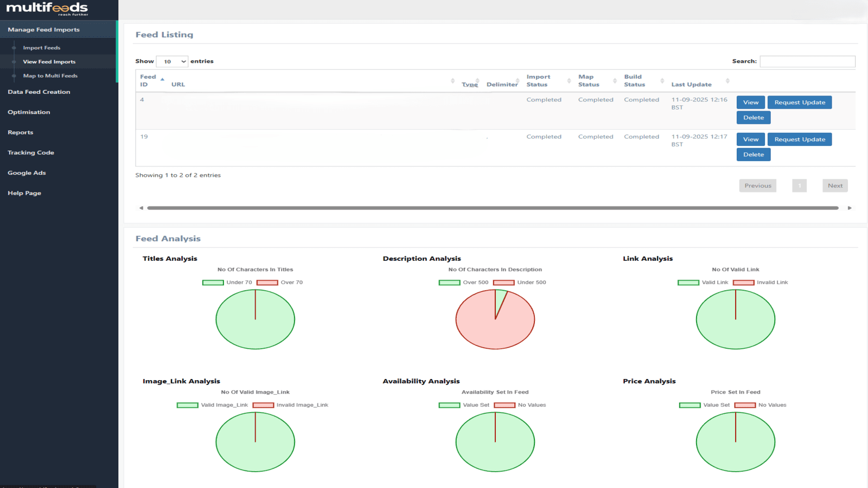Open Map to Multi Feeds item
This screenshot has width=868, height=488.
pos(50,76)
